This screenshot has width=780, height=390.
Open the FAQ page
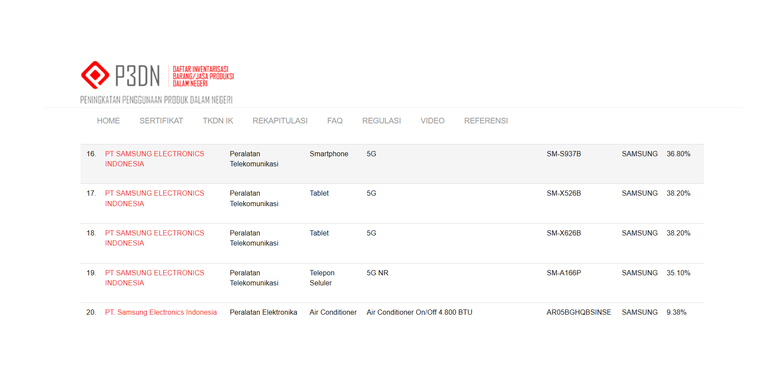[335, 121]
